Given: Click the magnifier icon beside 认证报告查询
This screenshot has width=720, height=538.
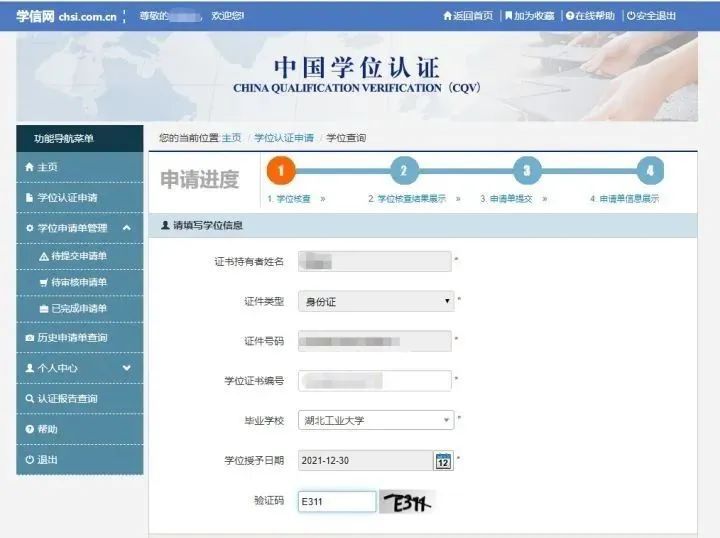Looking at the screenshot, I should click(30, 398).
